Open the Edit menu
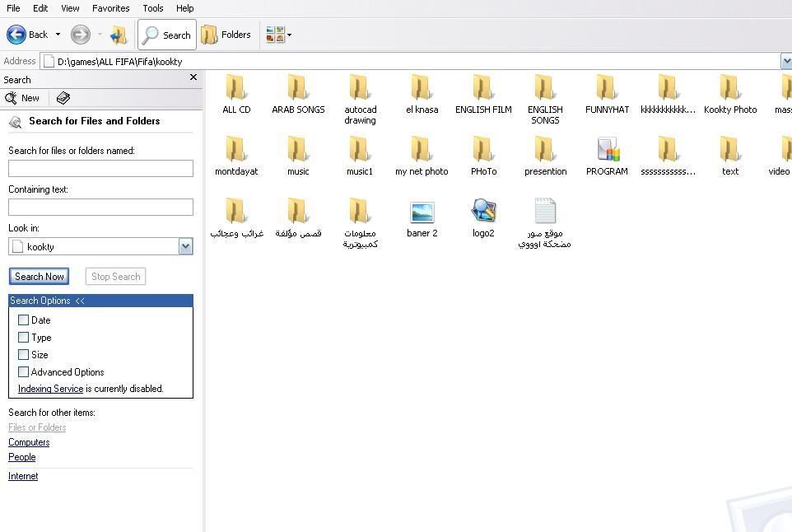 click(x=40, y=8)
